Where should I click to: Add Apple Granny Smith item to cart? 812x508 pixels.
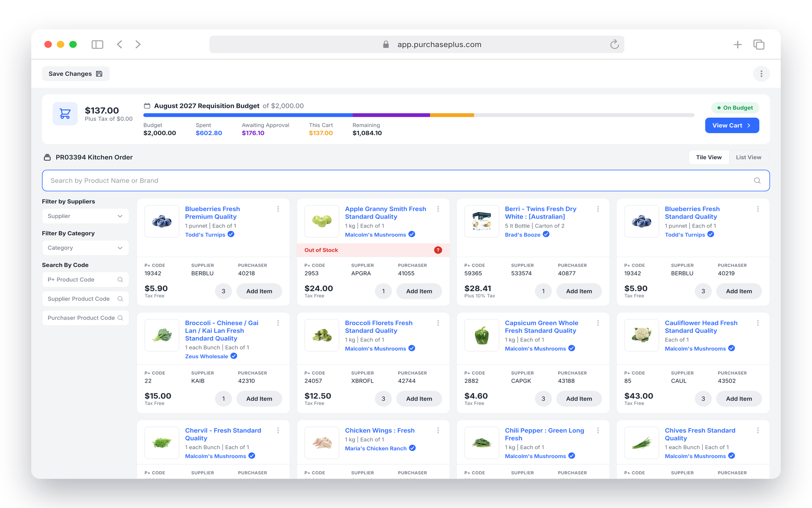click(419, 291)
